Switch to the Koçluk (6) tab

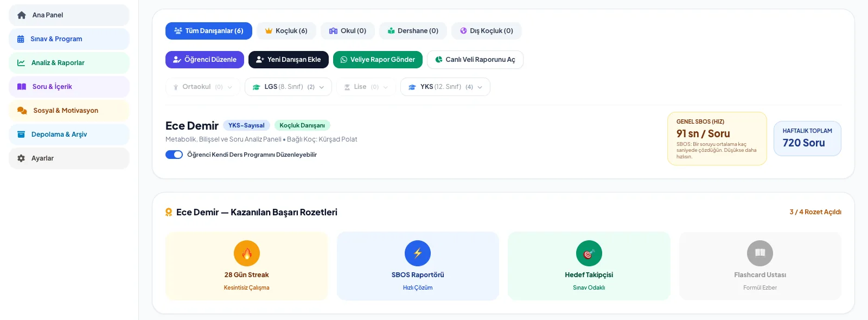tap(286, 31)
